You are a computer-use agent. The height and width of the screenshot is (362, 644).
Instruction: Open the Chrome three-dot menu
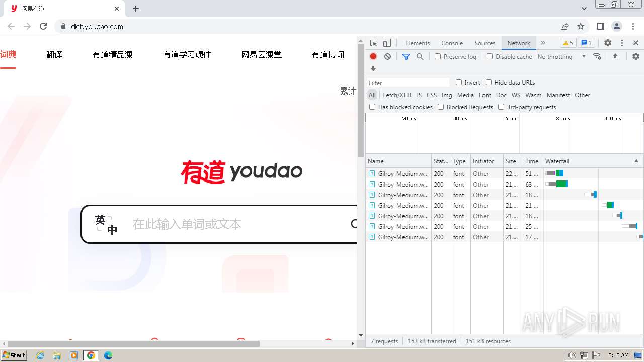pyautogui.click(x=633, y=26)
